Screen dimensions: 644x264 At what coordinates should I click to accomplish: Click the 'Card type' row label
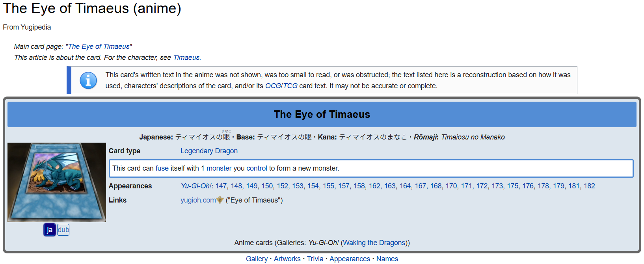[125, 151]
